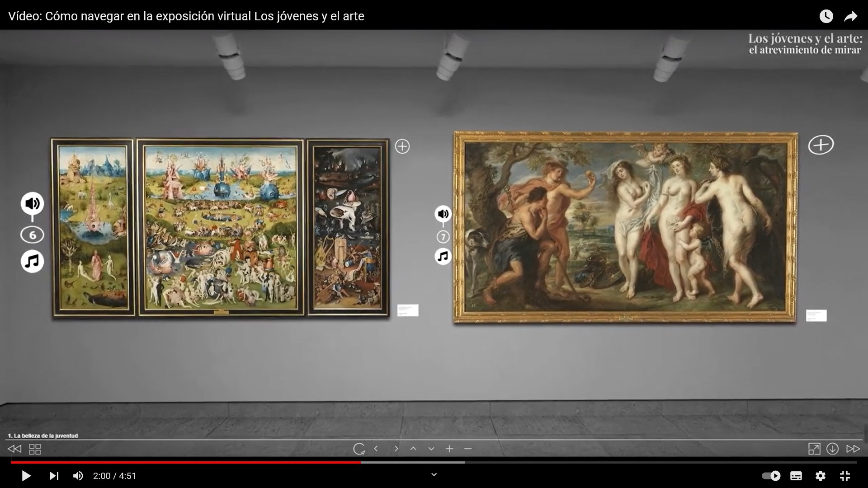
Task: Click plus icon next to Rubens painting
Action: pos(821,145)
